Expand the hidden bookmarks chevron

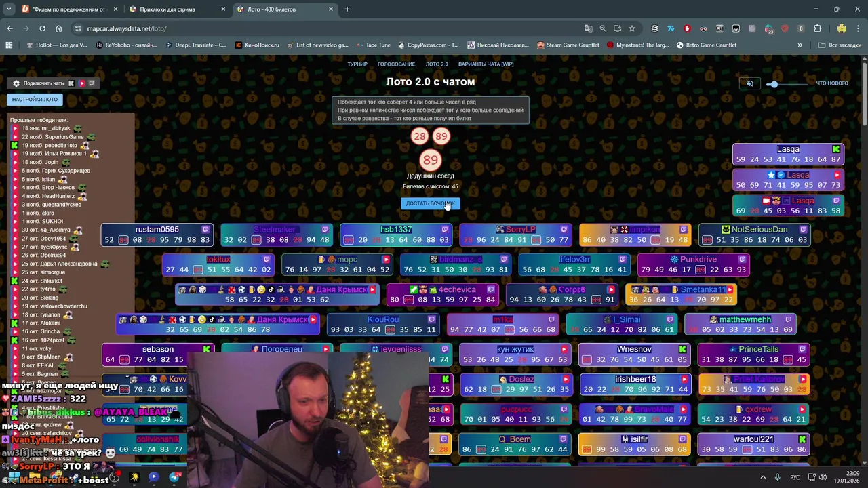(x=800, y=45)
